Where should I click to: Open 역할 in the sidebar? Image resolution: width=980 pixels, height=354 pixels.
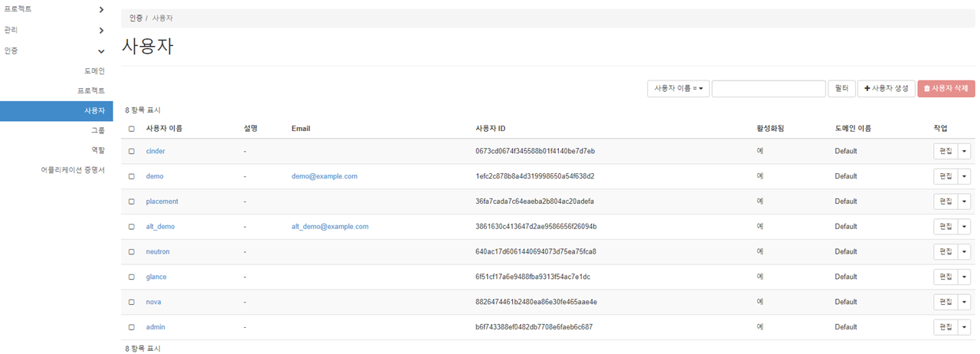coord(98,150)
